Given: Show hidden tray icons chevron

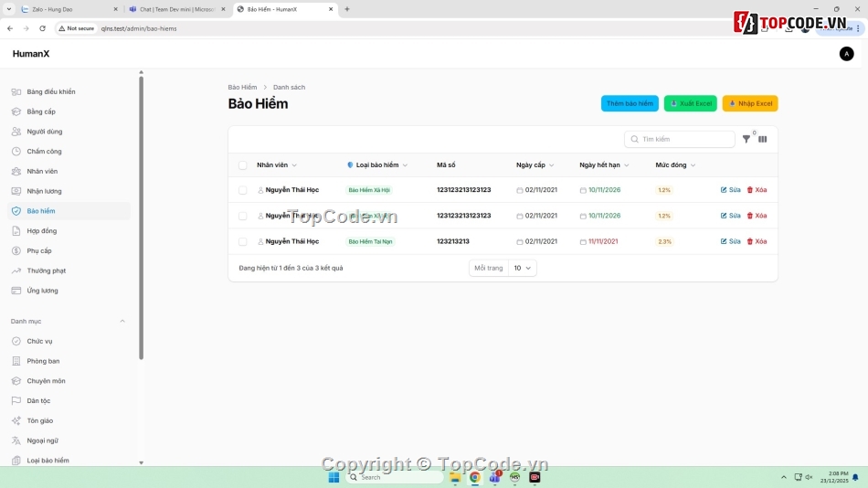Looking at the screenshot, I should pyautogui.click(x=783, y=477).
